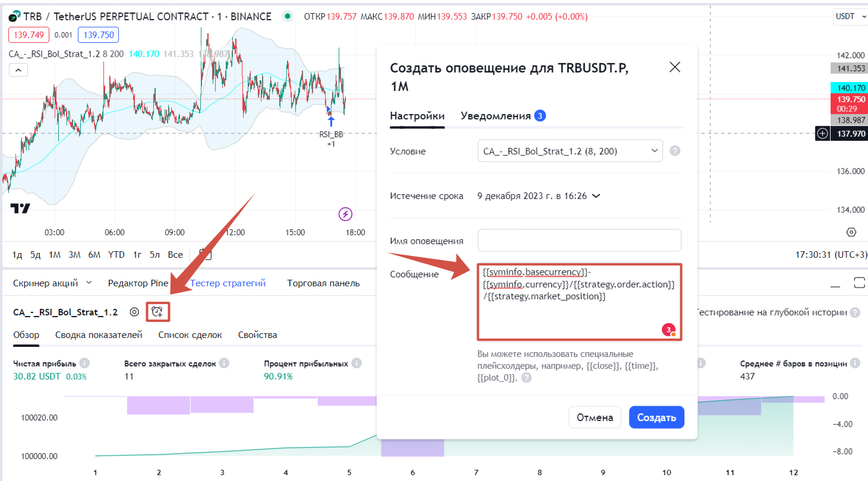
Task: Open the Торговая панель tab
Action: point(323,283)
